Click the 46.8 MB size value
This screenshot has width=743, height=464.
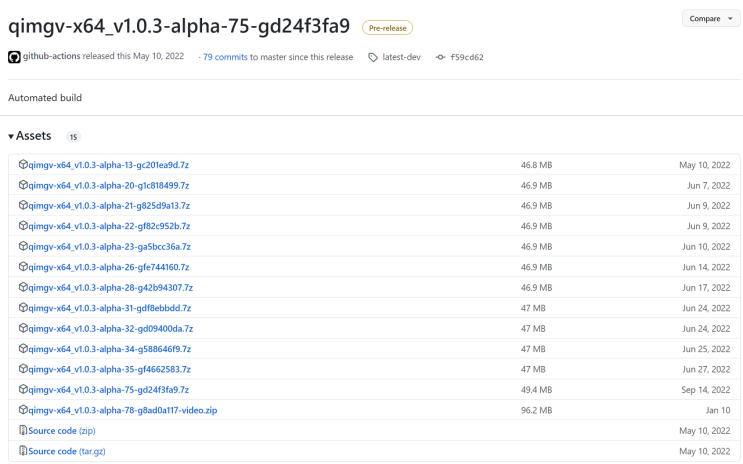click(x=536, y=165)
